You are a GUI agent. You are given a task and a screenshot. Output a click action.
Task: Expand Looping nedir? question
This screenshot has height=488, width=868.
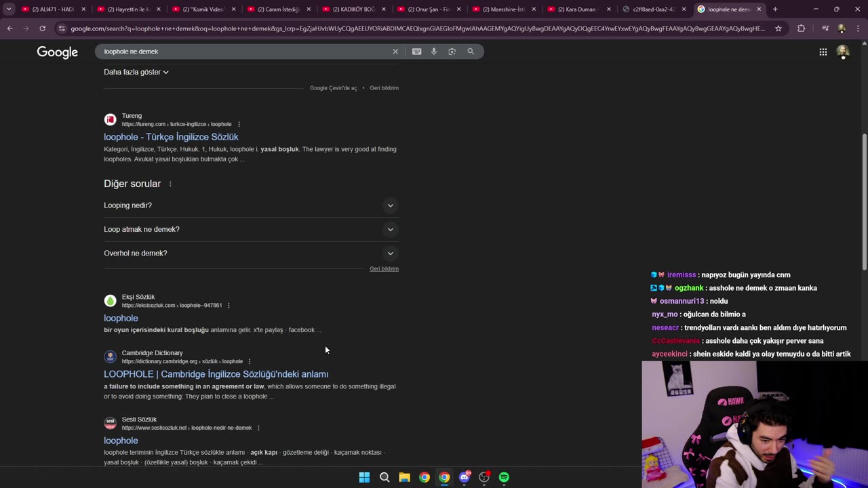pyautogui.click(x=251, y=205)
